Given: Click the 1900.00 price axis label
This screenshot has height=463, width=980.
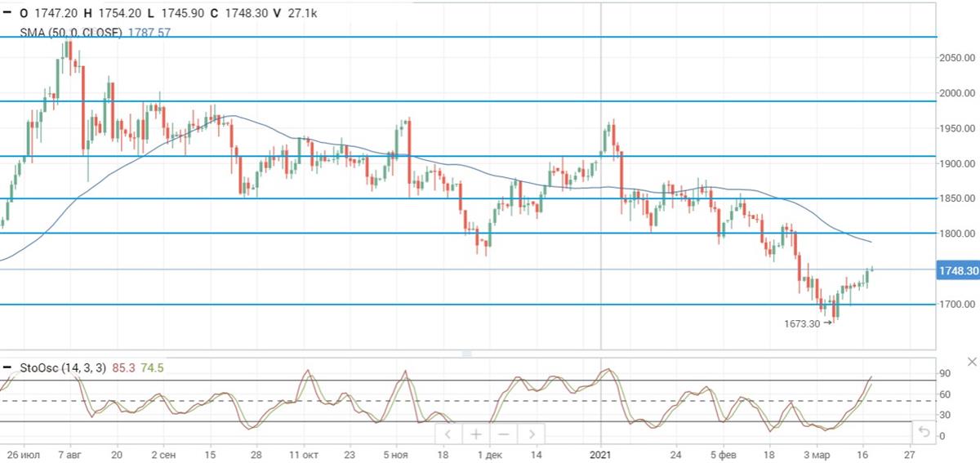Looking at the screenshot, I should (x=956, y=163).
